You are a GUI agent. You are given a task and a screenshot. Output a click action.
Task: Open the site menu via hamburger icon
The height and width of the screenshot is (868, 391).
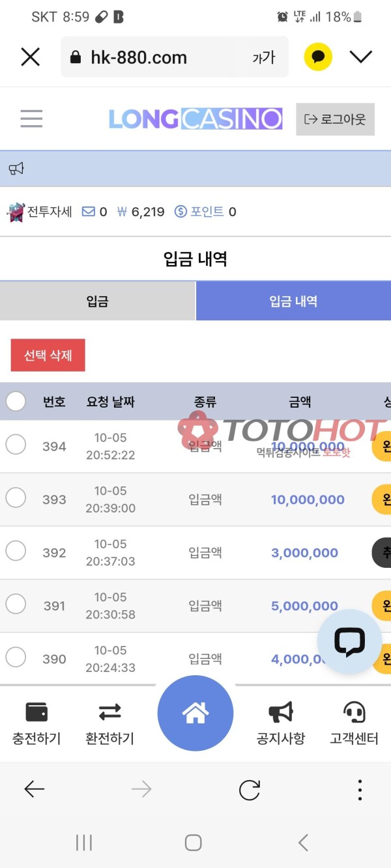point(31,119)
